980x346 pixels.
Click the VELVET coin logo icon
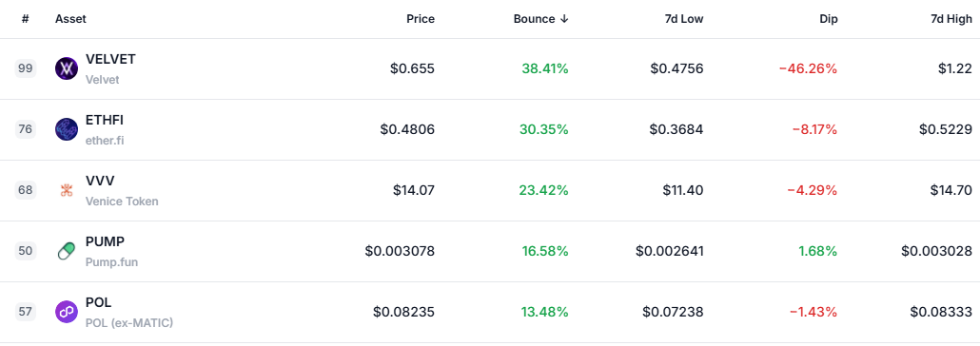click(67, 68)
